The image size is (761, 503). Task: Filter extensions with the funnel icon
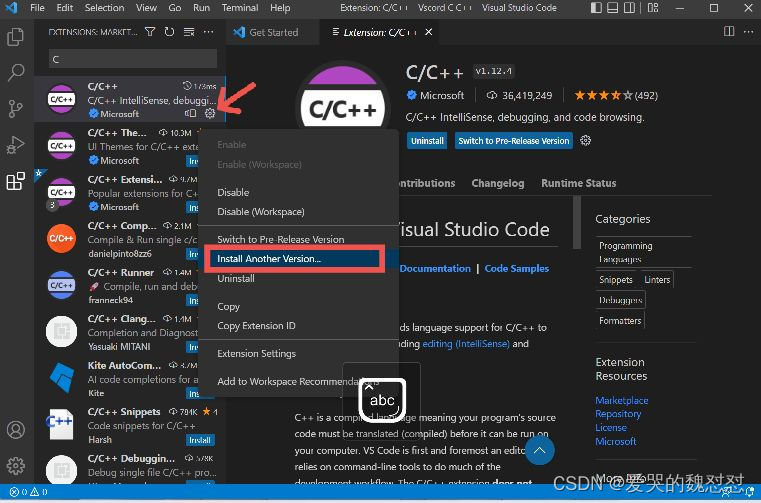[150, 32]
